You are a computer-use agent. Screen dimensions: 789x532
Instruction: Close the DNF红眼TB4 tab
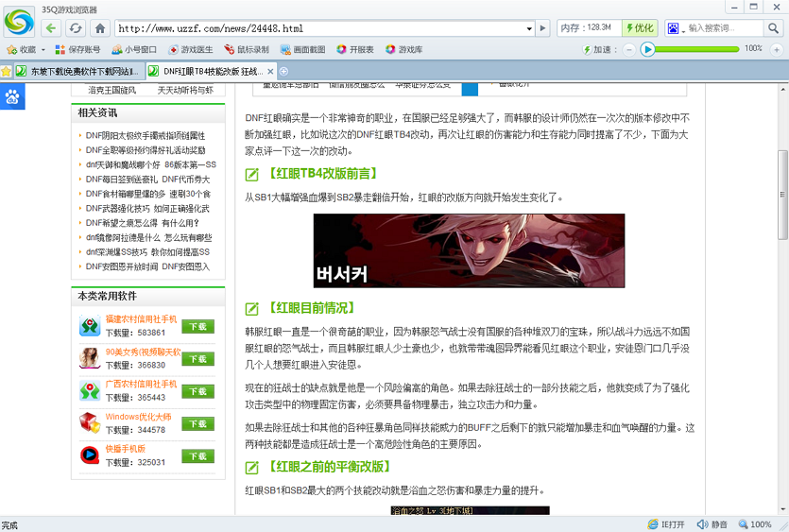pyautogui.click(x=270, y=72)
